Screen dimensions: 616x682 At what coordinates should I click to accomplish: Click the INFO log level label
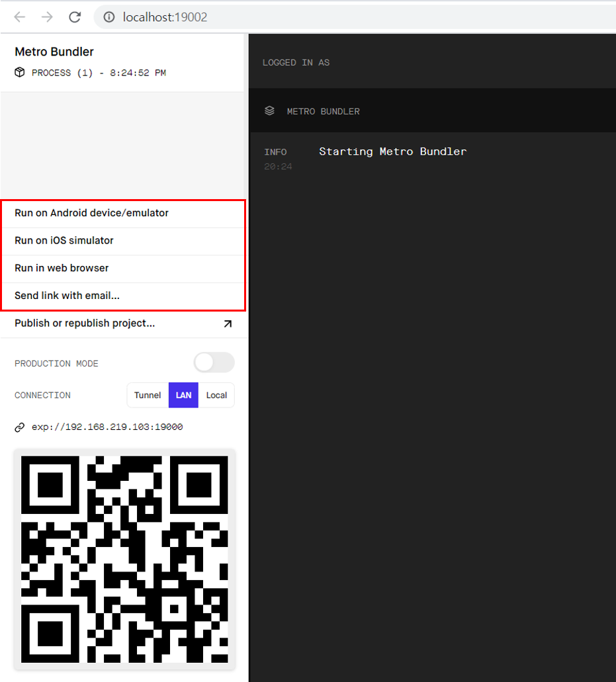tap(275, 151)
